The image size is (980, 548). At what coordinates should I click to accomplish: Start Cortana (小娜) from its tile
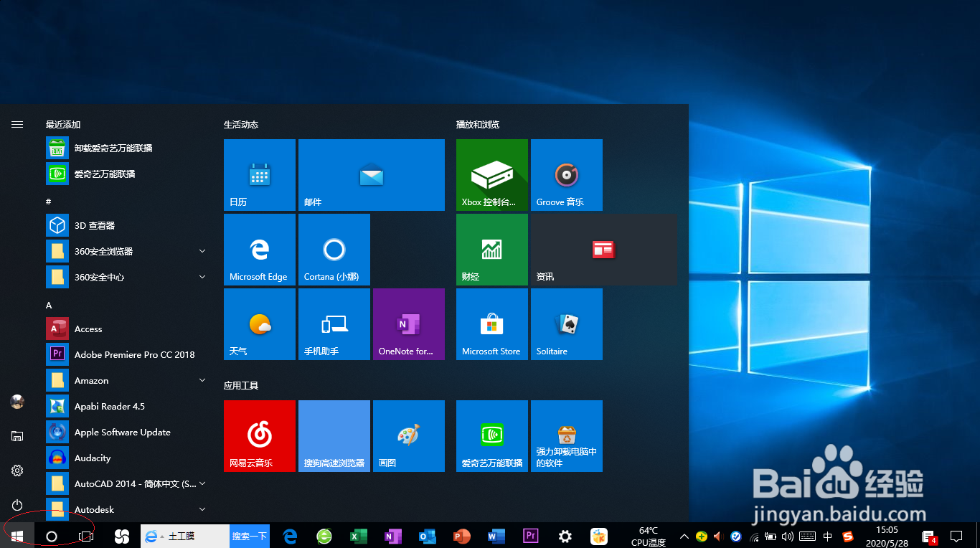[x=334, y=249]
